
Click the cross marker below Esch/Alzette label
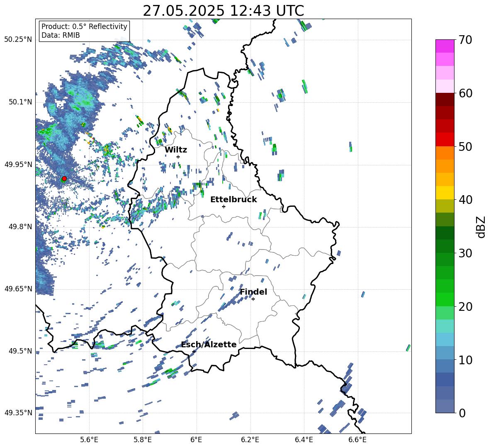point(194,351)
